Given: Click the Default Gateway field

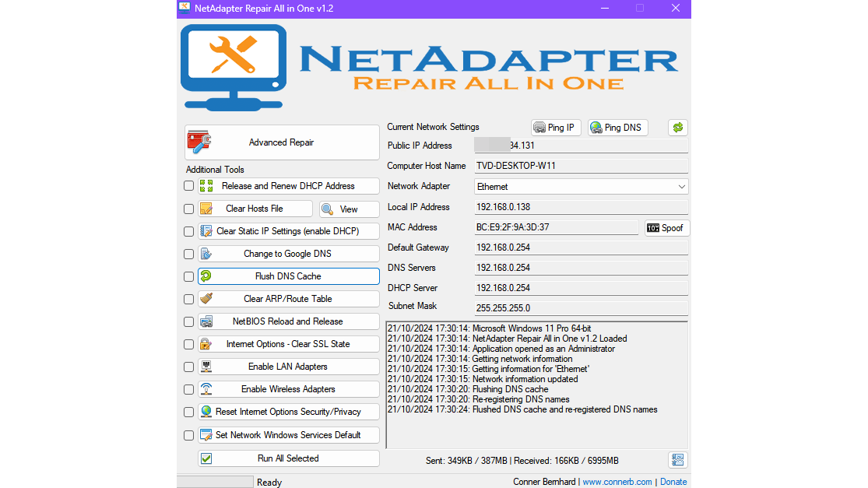Looking at the screenshot, I should 582,248.
